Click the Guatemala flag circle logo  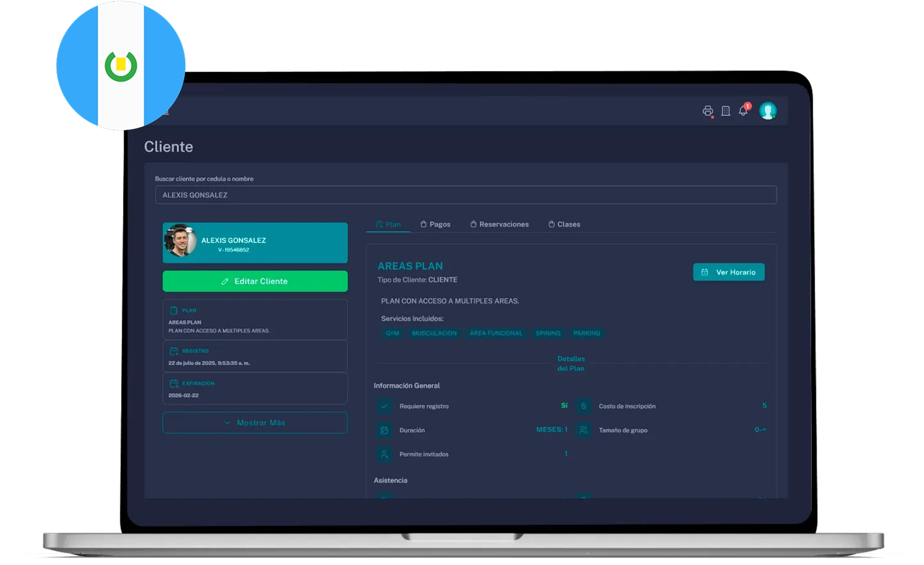(x=121, y=66)
